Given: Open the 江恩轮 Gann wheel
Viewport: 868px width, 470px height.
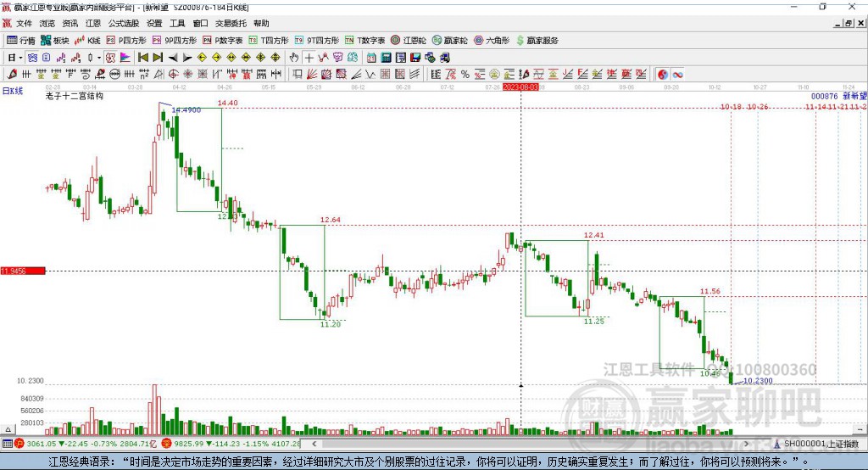Looking at the screenshot, I should 409,41.
